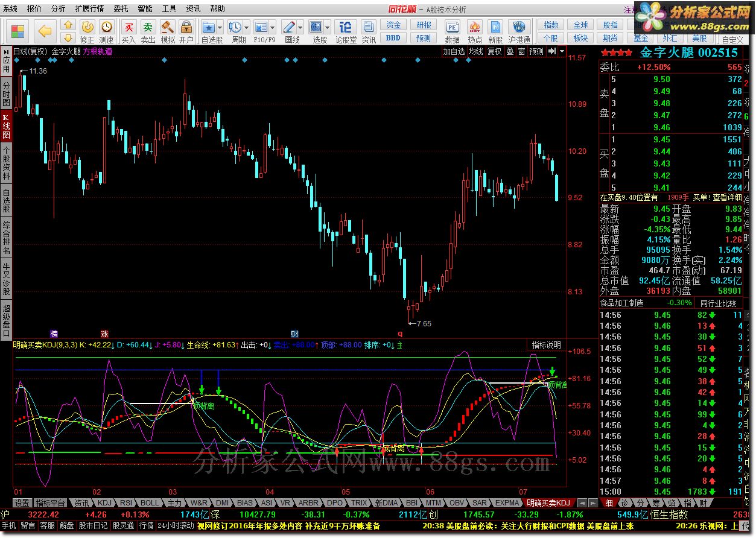Click the 主 icon after 排序 in indicator bar
756x538 pixels.
tap(399, 345)
